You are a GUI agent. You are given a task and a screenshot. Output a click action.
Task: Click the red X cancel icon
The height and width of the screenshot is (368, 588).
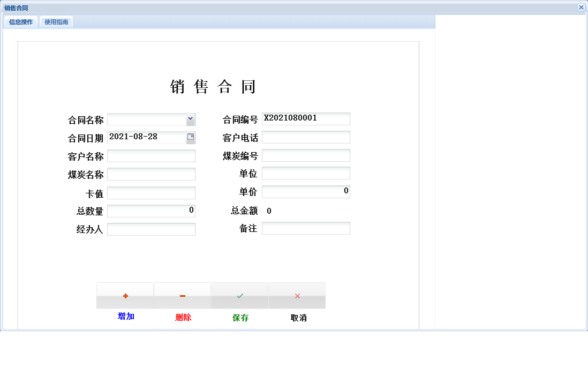tap(297, 295)
